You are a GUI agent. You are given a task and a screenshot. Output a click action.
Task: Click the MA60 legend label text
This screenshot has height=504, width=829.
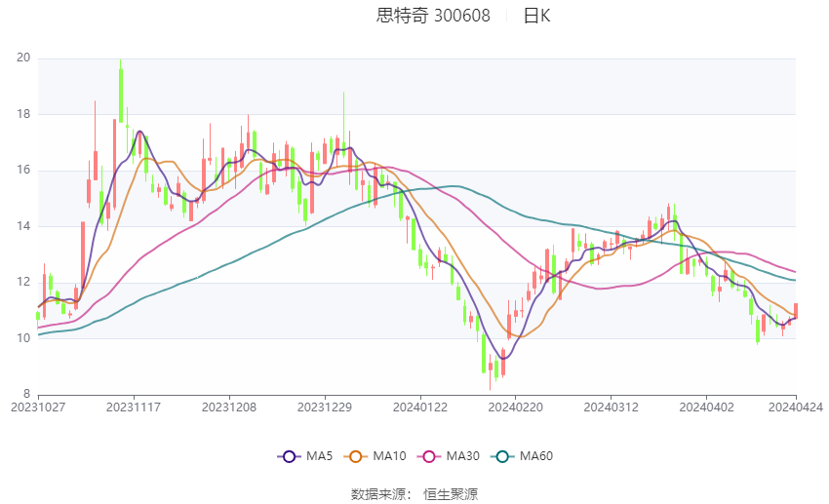point(536,456)
